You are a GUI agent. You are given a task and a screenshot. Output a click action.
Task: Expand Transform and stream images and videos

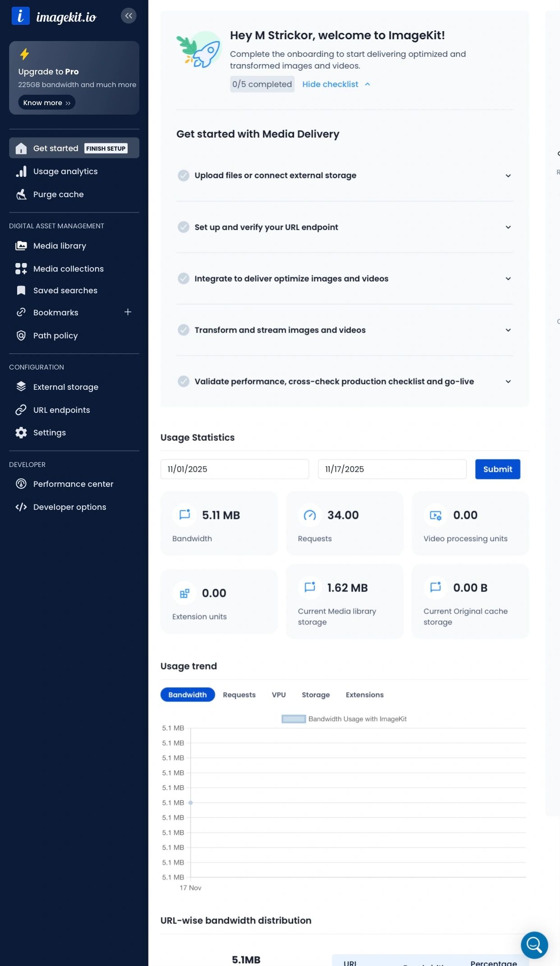pyautogui.click(x=508, y=330)
